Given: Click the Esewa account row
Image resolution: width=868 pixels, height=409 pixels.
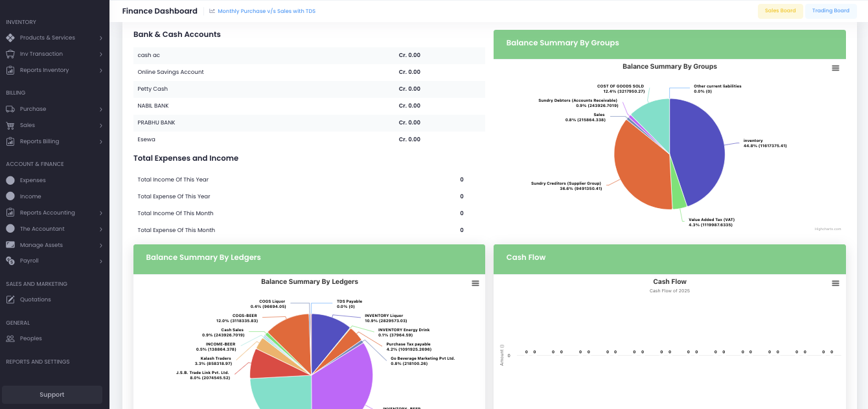Looking at the screenshot, I should click(310, 139).
